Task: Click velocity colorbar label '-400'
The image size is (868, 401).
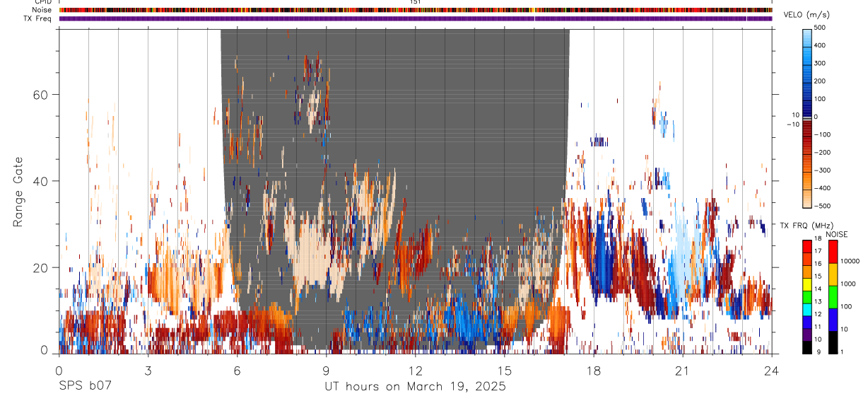Action: tap(822, 188)
